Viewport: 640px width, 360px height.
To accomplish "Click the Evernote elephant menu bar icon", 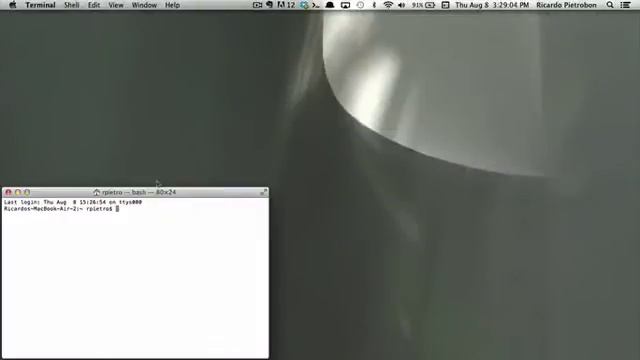I will point(269,5).
